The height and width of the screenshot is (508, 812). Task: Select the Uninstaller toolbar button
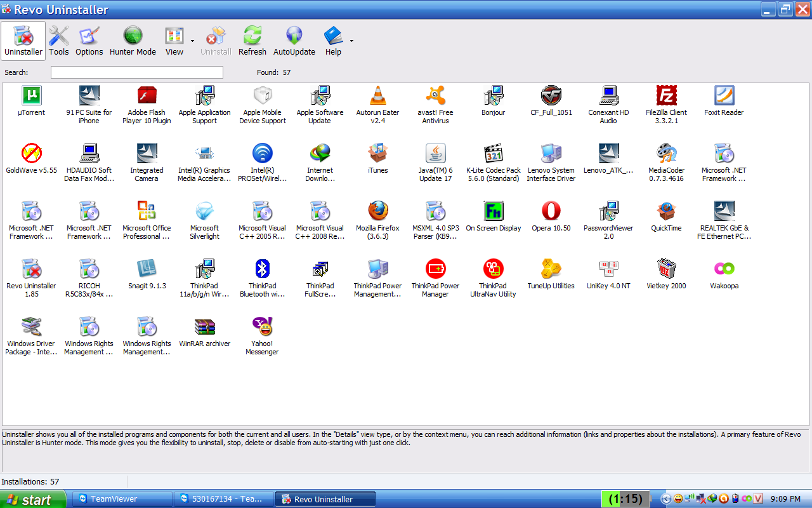click(x=23, y=41)
